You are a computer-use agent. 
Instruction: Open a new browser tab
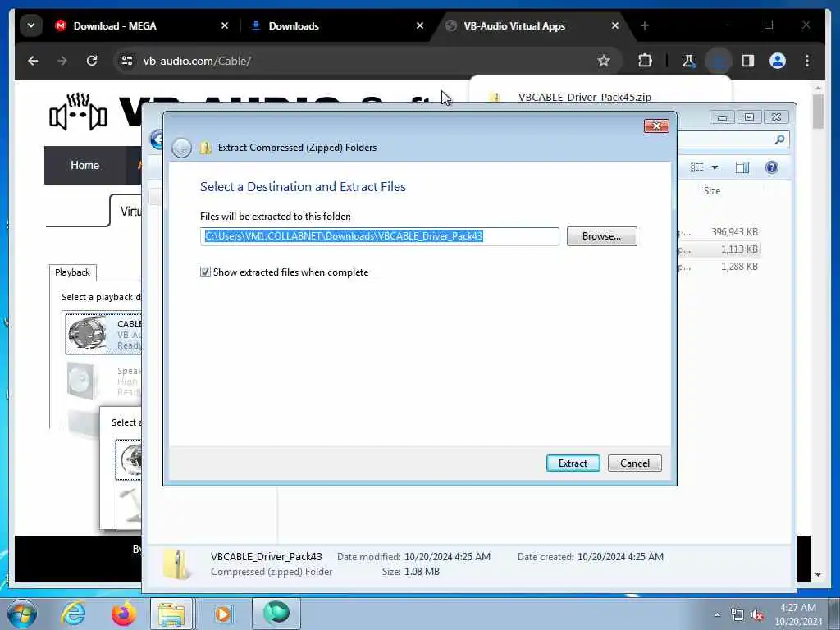(x=645, y=25)
